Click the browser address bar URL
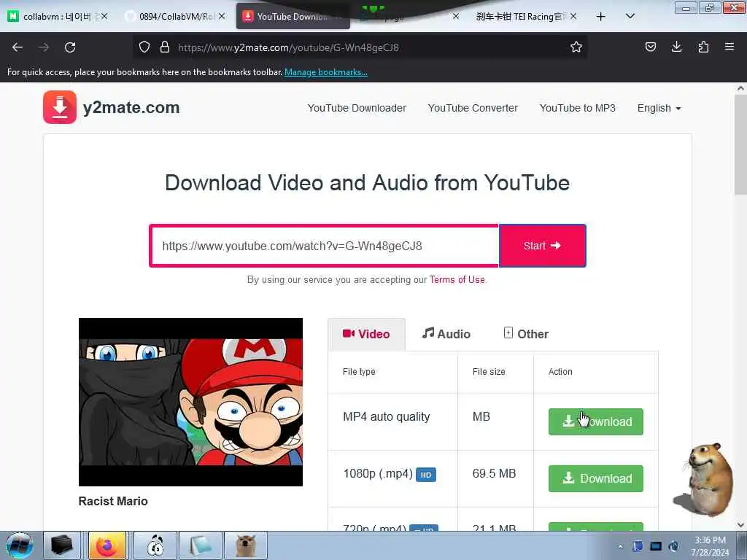The image size is (747, 560). point(288,47)
